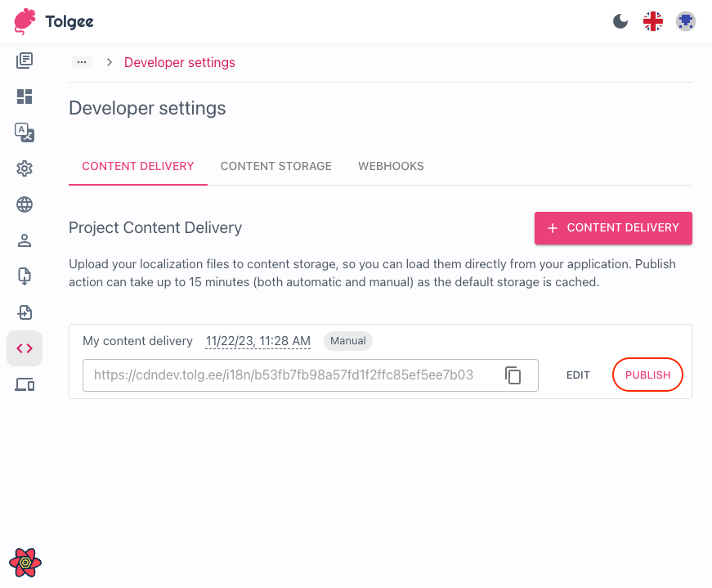Image resolution: width=712 pixels, height=588 pixels.
Task: Toggle dark mode with moon icon
Action: pyautogui.click(x=620, y=22)
